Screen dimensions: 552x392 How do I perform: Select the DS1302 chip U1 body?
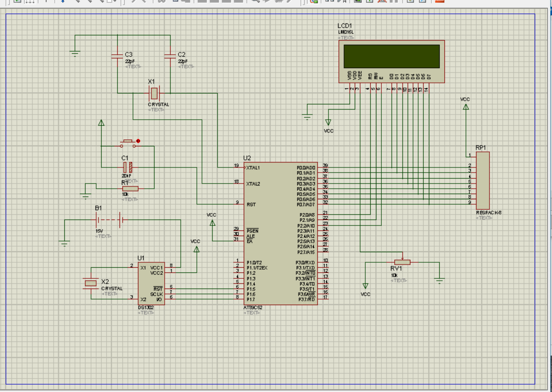tap(151, 283)
